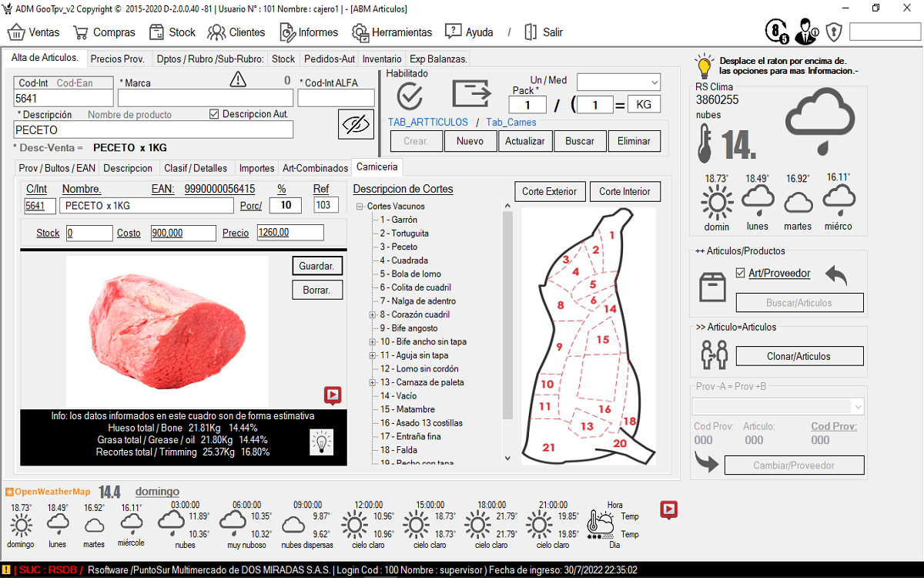The height and width of the screenshot is (578, 924).
Task: Open the Un/Med dropdown
Action: coord(619,82)
